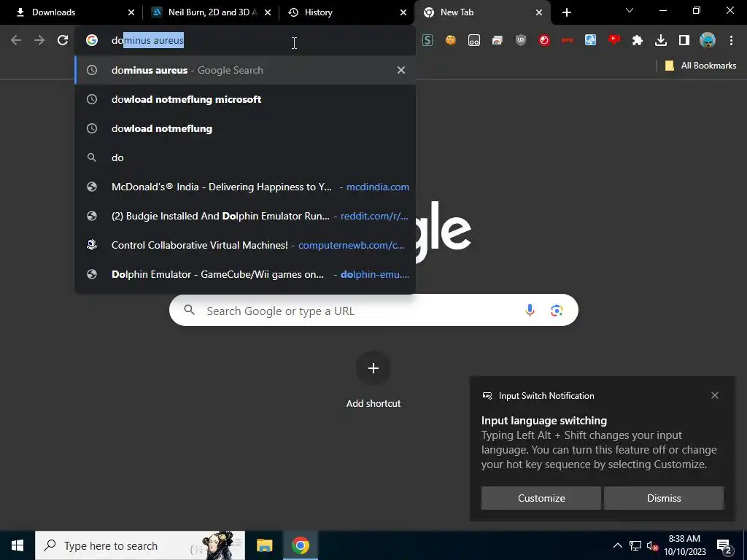Image resolution: width=747 pixels, height=560 pixels.
Task: Click the Add shortcut plus button
Action: point(373,368)
